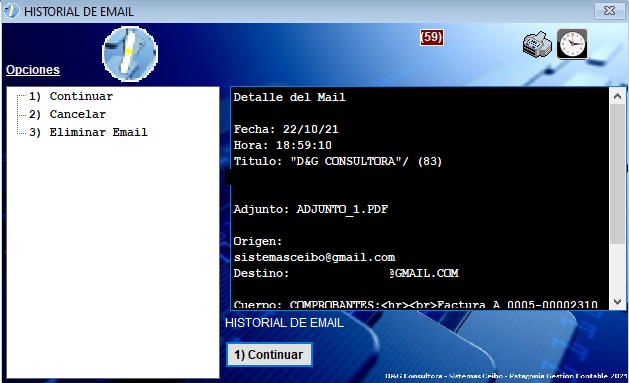Select tree option 1) Continuar
This screenshot has width=629, height=383.
click(x=71, y=96)
